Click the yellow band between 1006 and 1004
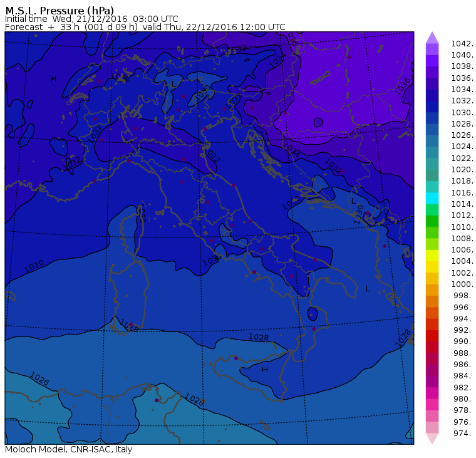 tap(432, 256)
